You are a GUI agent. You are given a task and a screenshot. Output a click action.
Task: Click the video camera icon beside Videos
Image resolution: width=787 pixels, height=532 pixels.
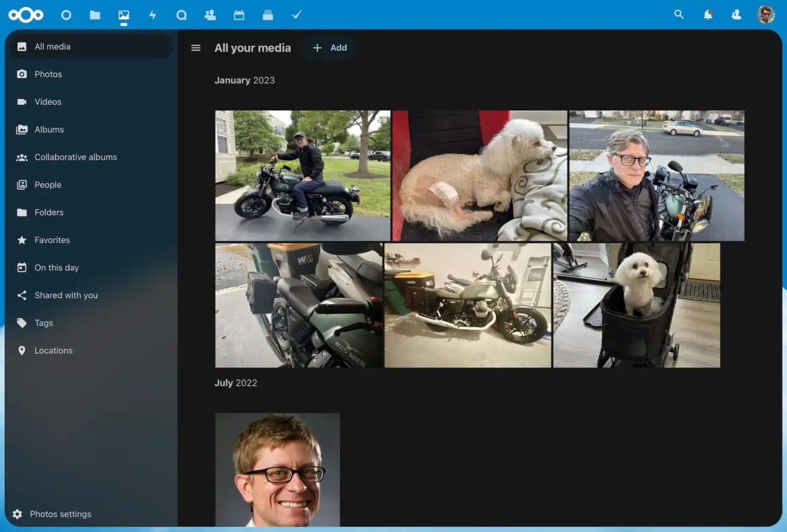pyautogui.click(x=22, y=102)
